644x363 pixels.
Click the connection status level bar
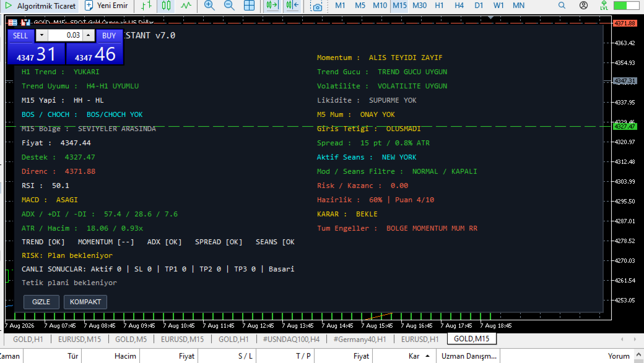pyautogui.click(x=626, y=6)
